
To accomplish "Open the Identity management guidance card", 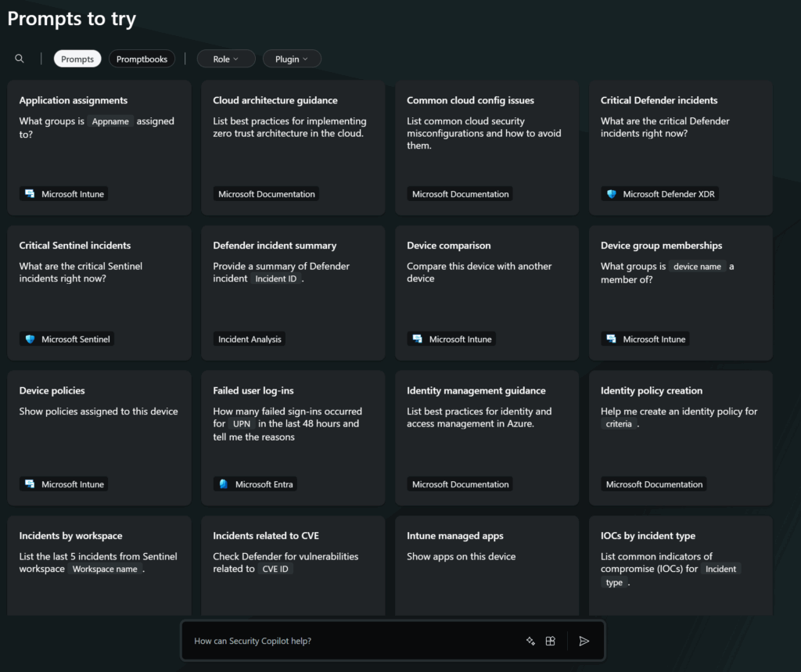I will coord(487,438).
